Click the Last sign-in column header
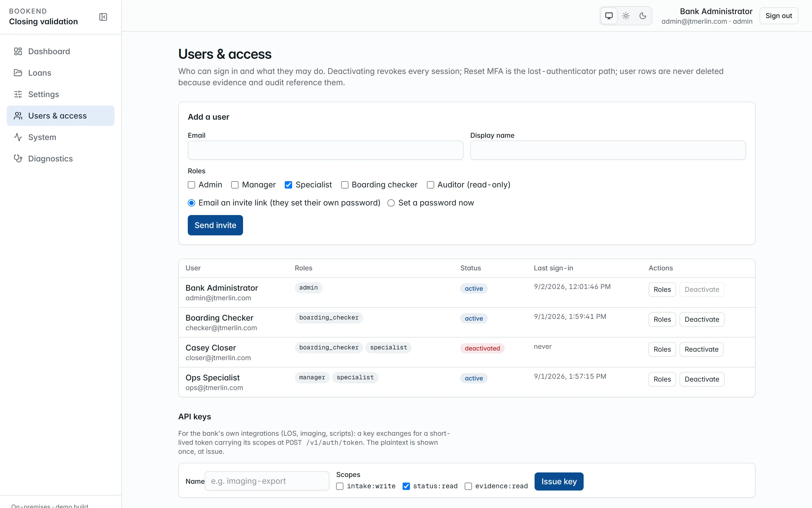The height and width of the screenshot is (508, 812). [x=553, y=268]
